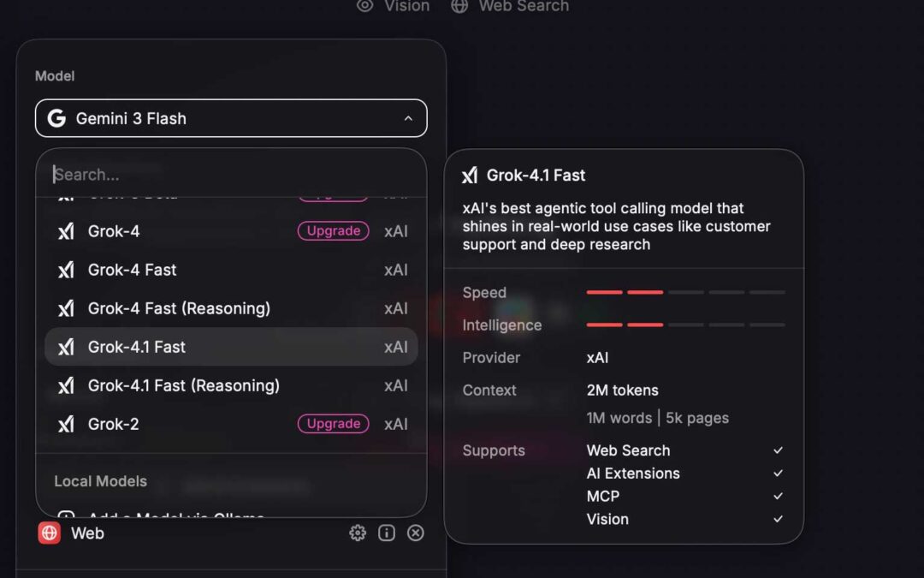The image size is (924, 578).
Task: Click the Vision eye icon at top
Action: tap(364, 6)
